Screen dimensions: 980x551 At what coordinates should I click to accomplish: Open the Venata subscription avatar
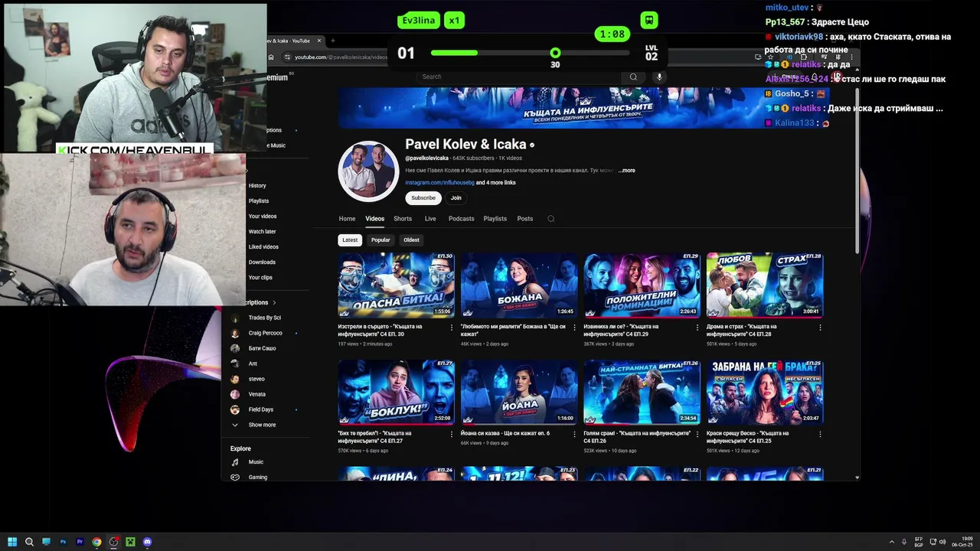[235, 394]
